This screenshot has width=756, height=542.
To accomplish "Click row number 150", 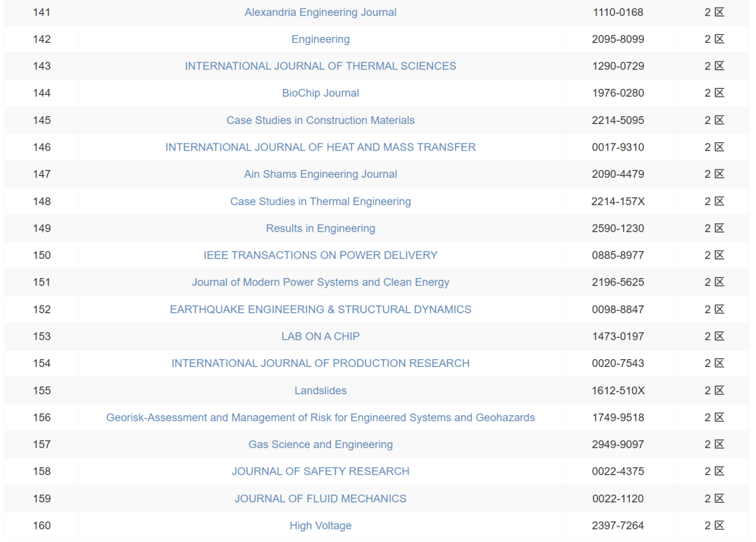I will click(x=42, y=255).
